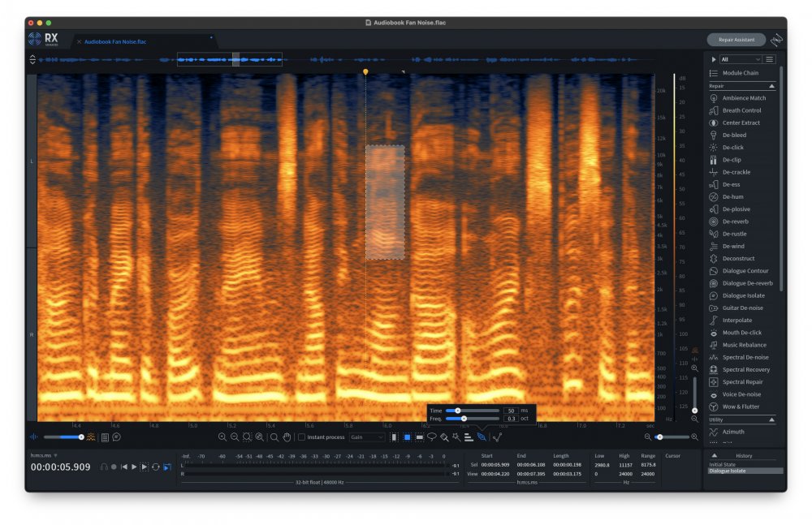Collapse the Repair module section
812x525 pixels.
(x=771, y=85)
